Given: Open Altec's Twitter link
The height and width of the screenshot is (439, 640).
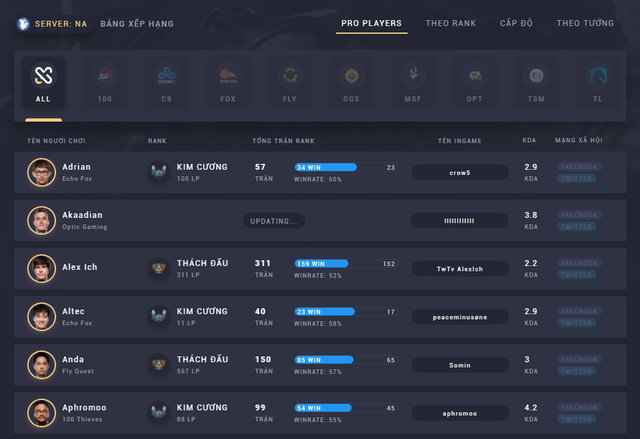Looking at the screenshot, I should pos(576,323).
